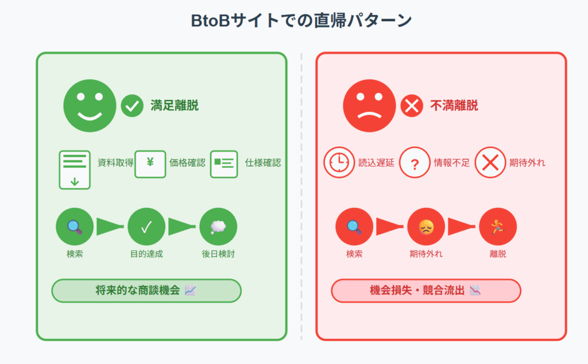This screenshot has height=364, width=588.
Task: Click the 仕様確認 spec sheet icon
Action: pyautogui.click(x=224, y=164)
